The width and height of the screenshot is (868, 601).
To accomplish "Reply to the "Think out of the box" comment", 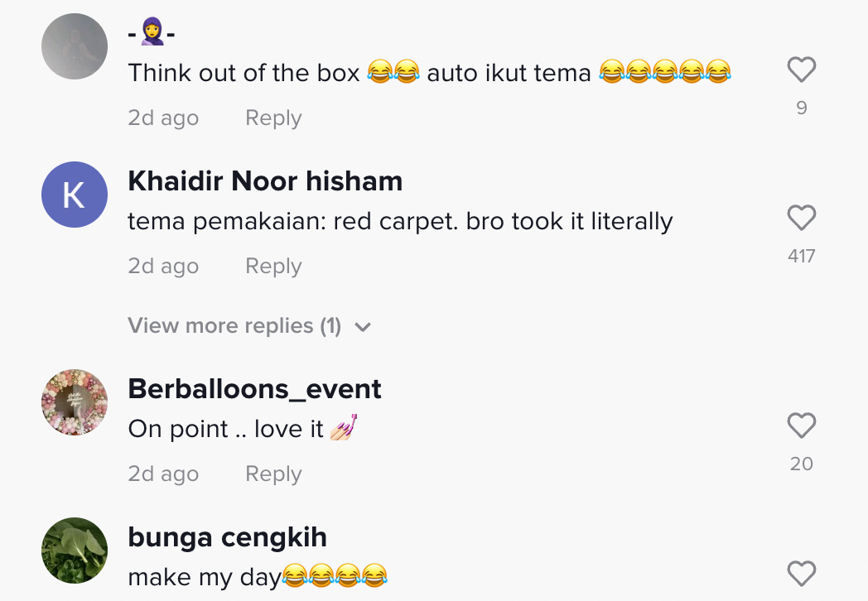I will click(273, 118).
